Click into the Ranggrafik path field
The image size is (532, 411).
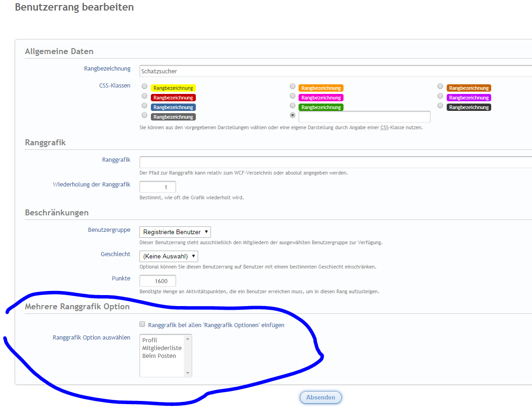tap(335, 162)
